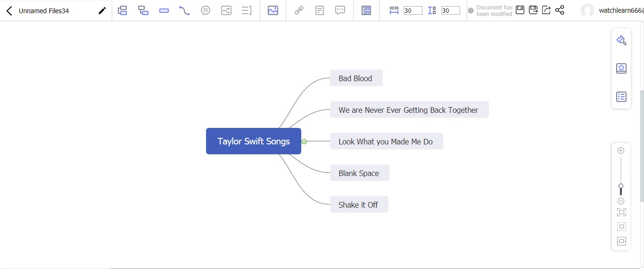644x269 pixels.
Task: Save the document with the save icon
Action: [520, 10]
